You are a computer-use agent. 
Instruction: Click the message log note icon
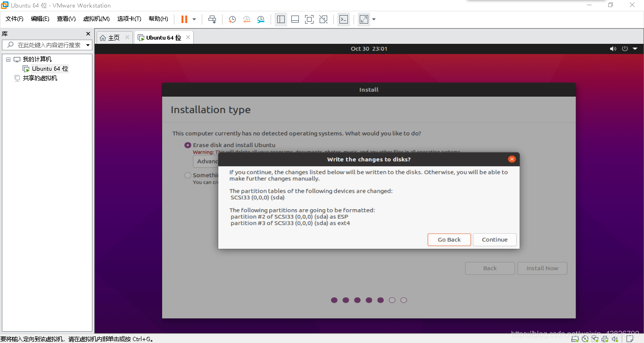tap(629, 338)
